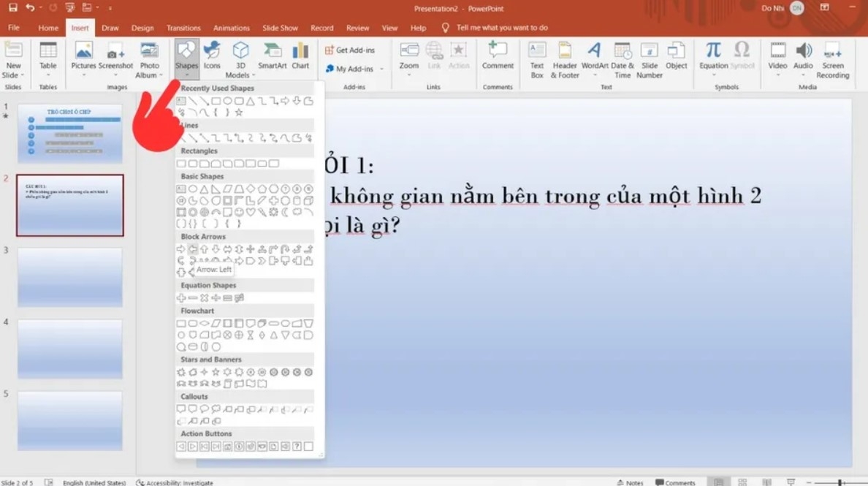
Task: Expand the Customize Quick Access Toolbar arrow
Action: (x=110, y=8)
